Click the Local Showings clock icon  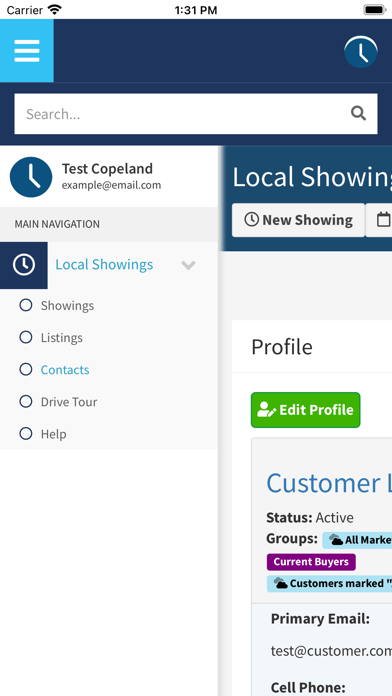tap(24, 265)
